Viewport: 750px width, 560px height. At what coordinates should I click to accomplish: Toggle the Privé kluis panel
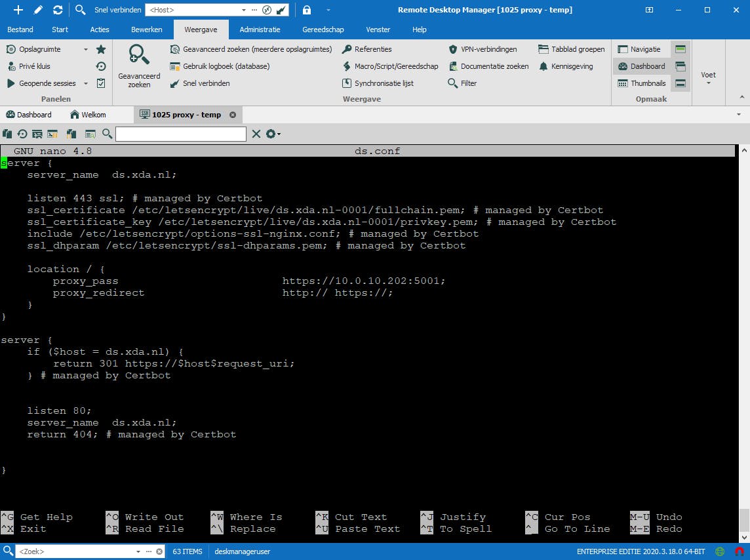[29, 66]
